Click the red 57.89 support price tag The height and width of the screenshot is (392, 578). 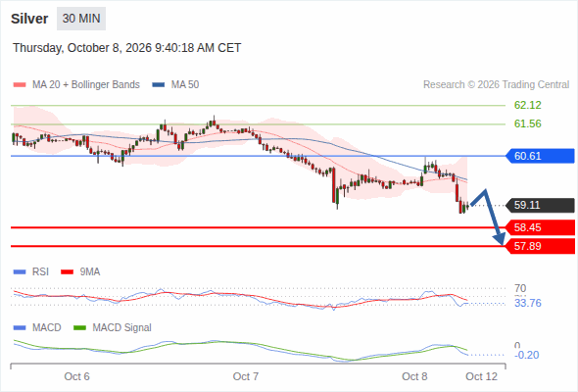(540, 246)
